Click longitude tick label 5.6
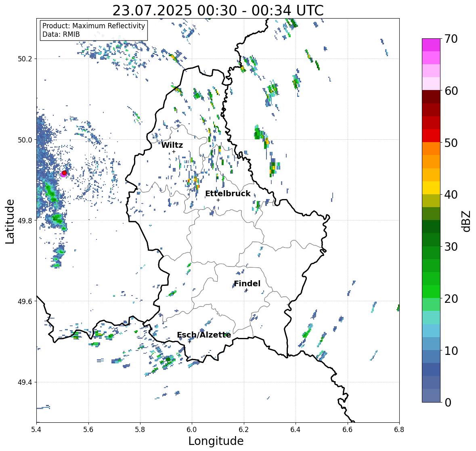476x451 pixels. [x=88, y=430]
